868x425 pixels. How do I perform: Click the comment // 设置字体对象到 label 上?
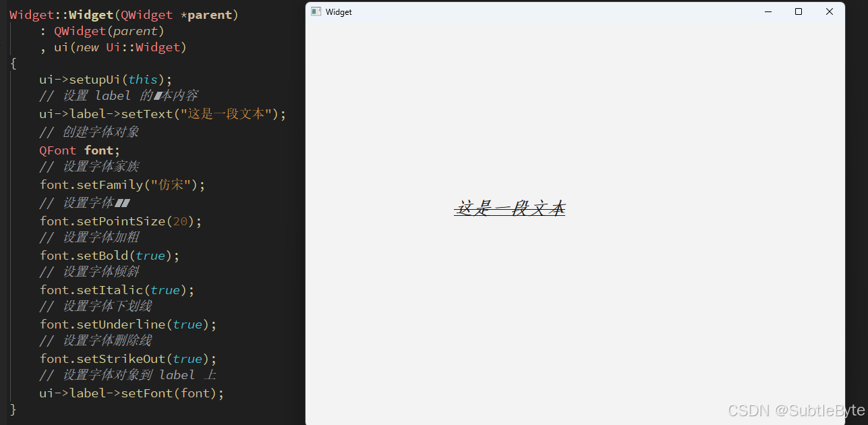[127, 375]
